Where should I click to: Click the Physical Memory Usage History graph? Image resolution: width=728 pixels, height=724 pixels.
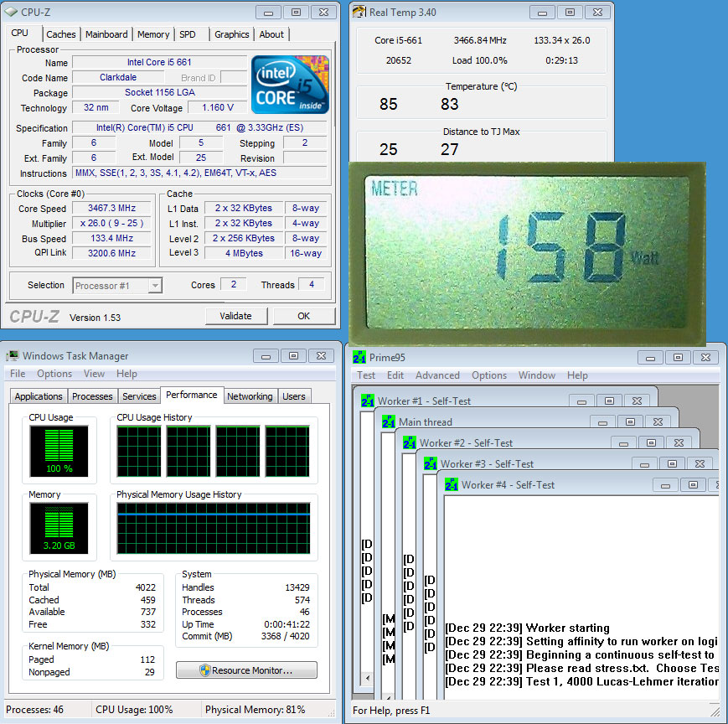[x=214, y=528]
